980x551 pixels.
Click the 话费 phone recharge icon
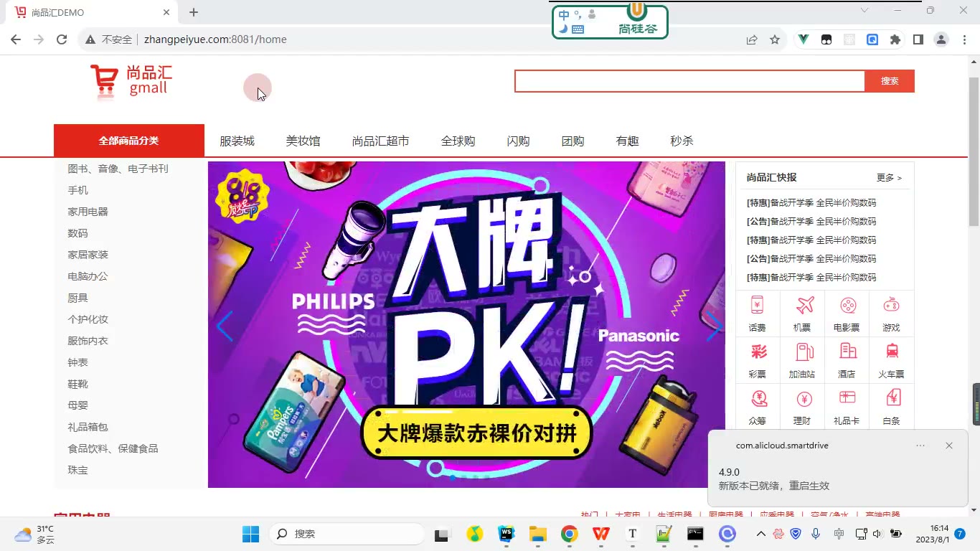click(757, 305)
